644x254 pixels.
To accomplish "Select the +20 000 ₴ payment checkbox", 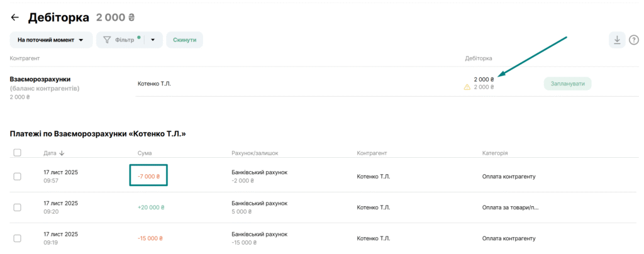I will tap(17, 207).
